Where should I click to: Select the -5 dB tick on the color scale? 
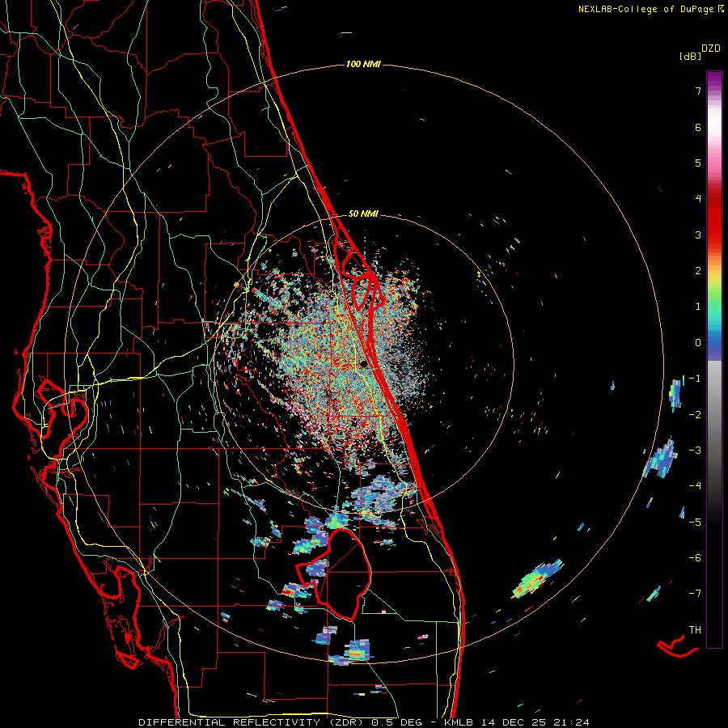click(x=695, y=522)
